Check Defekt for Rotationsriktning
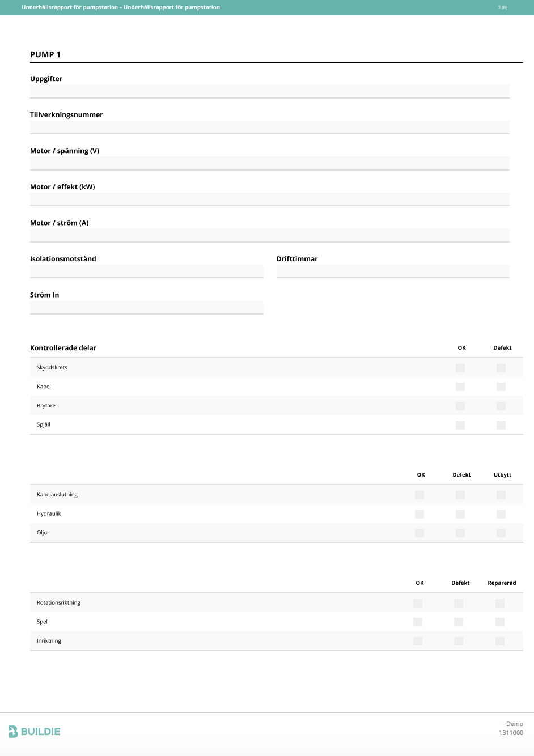This screenshot has height=756, width=534. [459, 603]
